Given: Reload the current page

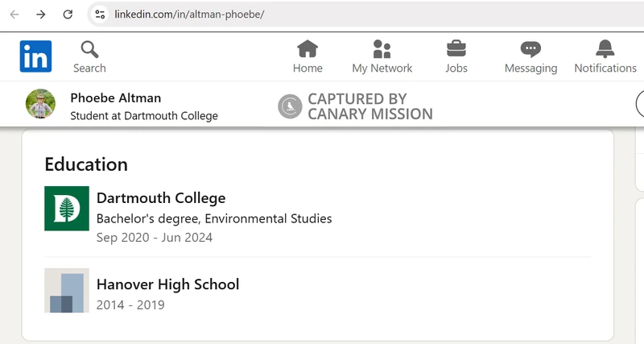Looking at the screenshot, I should click(68, 15).
